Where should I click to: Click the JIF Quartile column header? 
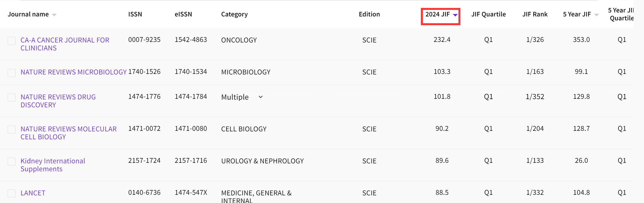(x=488, y=14)
